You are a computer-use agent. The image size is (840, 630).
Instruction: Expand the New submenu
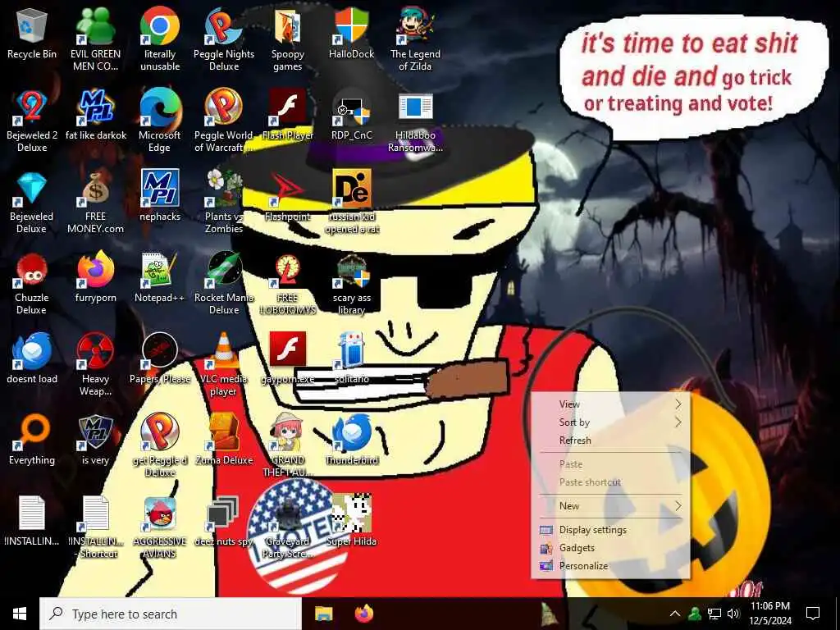pos(610,505)
